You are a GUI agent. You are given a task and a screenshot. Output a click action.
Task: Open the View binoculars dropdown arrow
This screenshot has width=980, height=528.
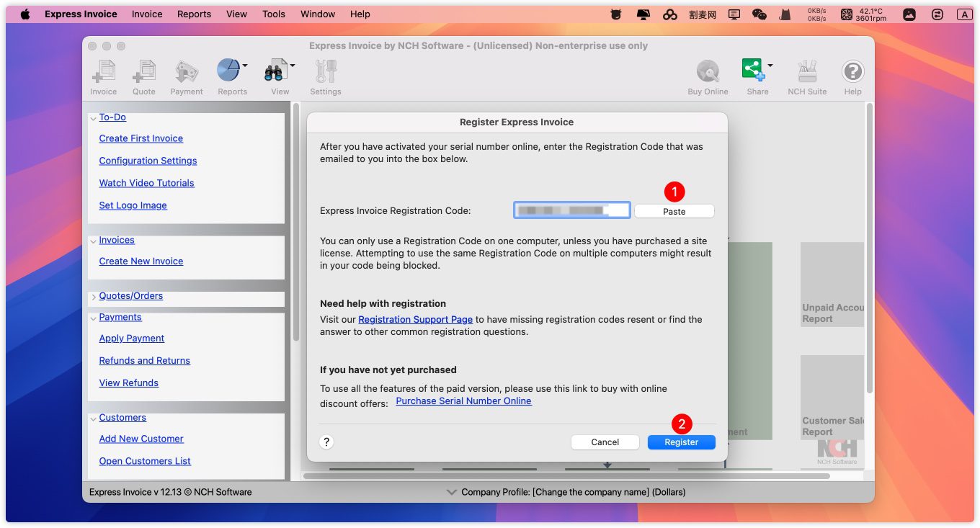tap(293, 66)
